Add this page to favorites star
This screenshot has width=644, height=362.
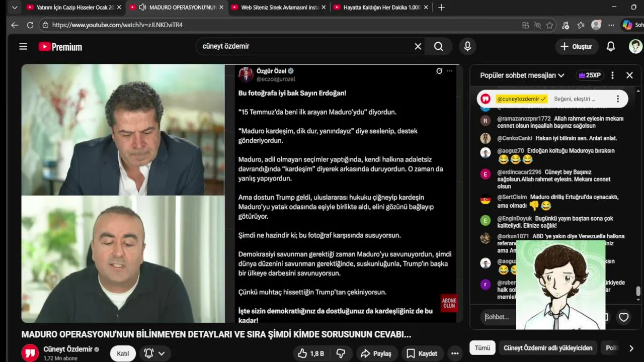click(550, 25)
